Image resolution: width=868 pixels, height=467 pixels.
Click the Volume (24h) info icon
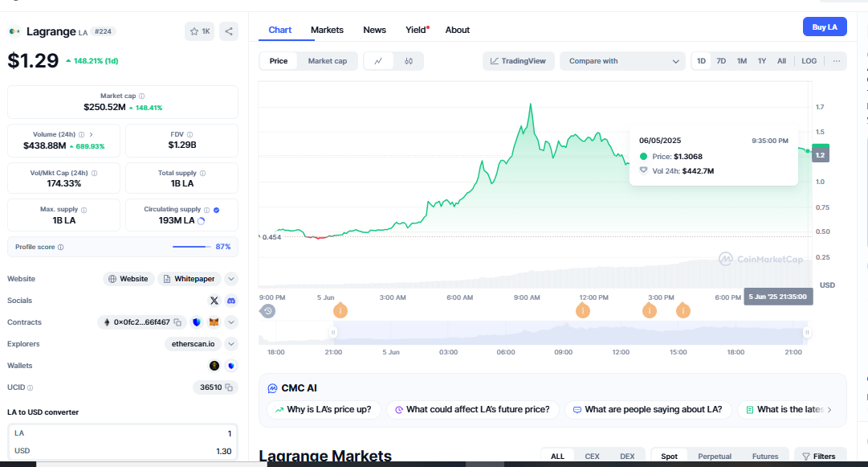[x=81, y=134]
